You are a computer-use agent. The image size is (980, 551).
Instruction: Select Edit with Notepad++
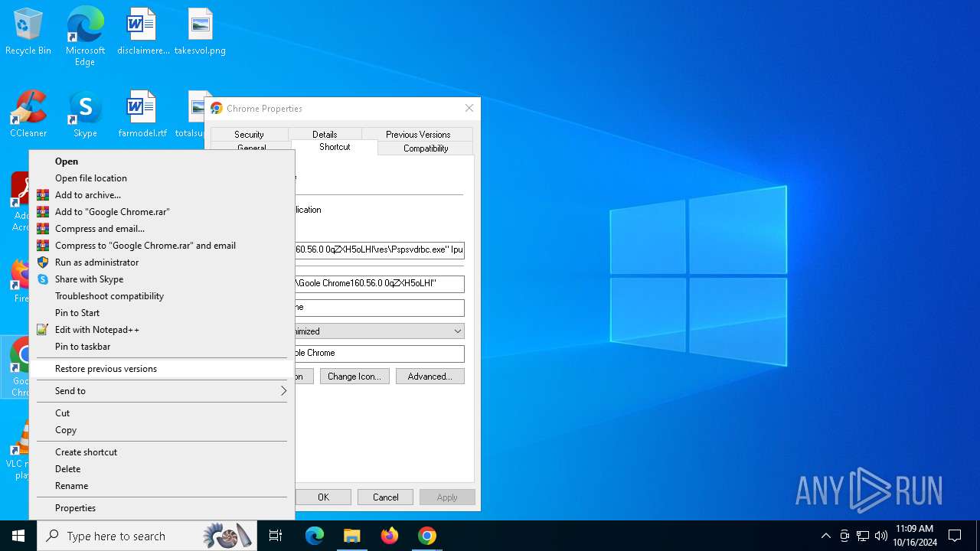pos(162,330)
